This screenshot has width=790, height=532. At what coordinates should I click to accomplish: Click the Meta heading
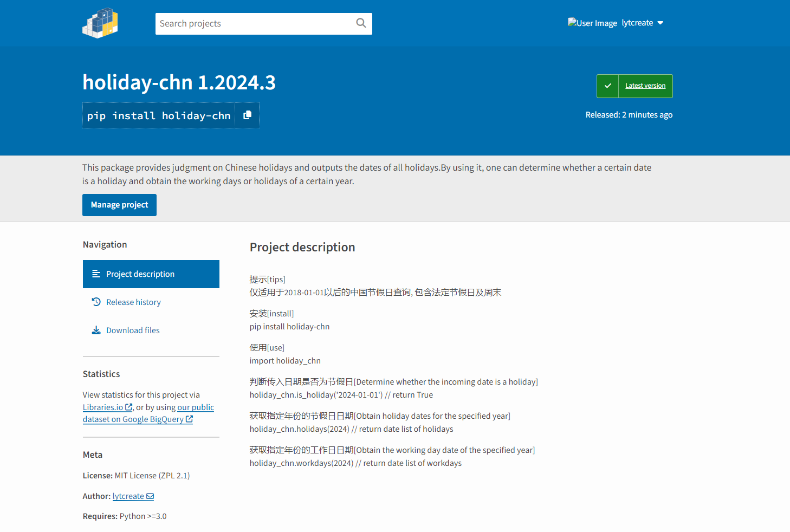click(x=93, y=455)
